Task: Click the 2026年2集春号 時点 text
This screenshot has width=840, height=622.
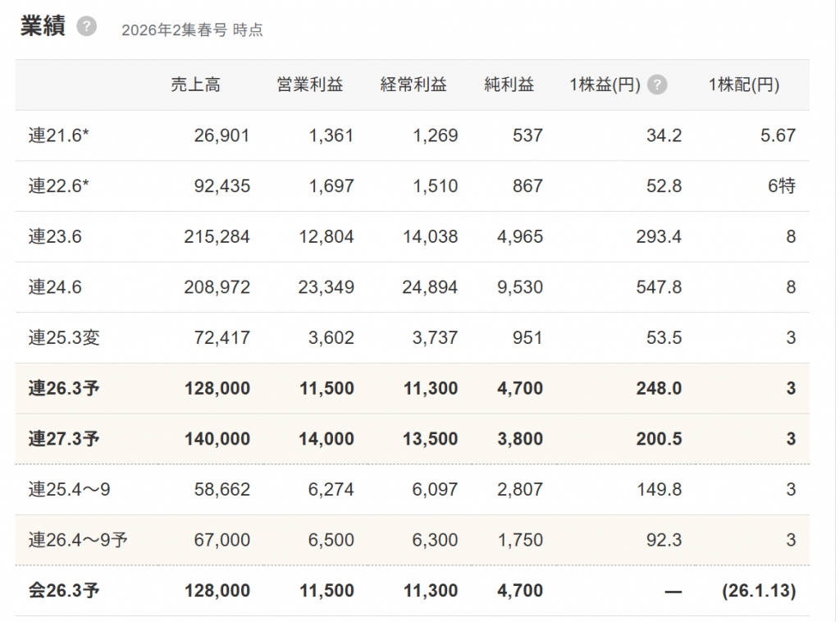Action: (192, 30)
